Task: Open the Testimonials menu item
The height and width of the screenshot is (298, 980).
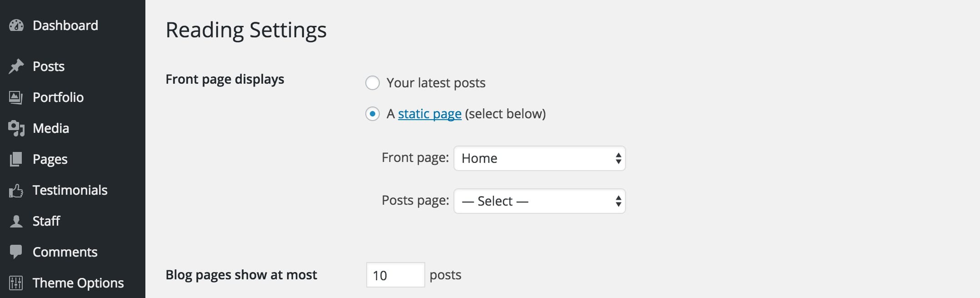Action: [x=70, y=190]
